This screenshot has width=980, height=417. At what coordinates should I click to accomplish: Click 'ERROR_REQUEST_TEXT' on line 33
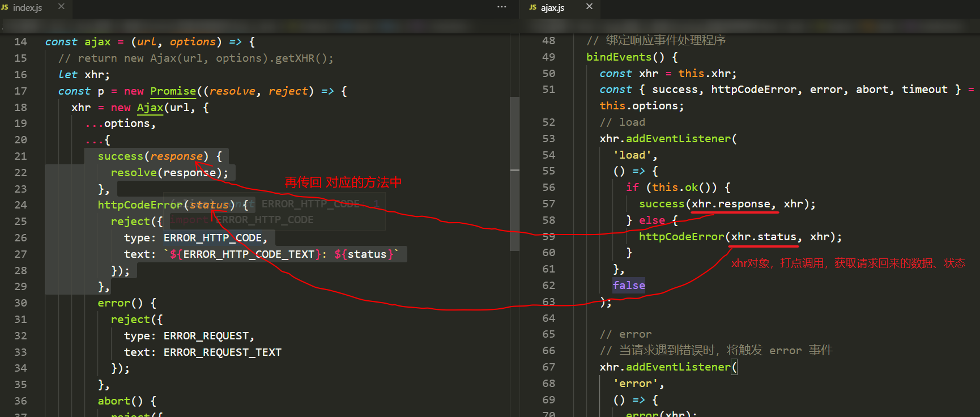223,352
